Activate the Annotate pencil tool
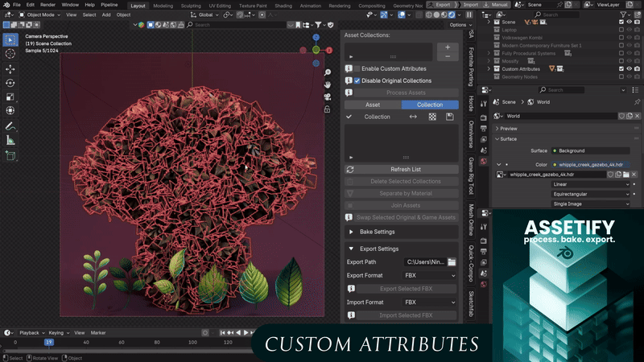The width and height of the screenshot is (644, 362). (10, 126)
